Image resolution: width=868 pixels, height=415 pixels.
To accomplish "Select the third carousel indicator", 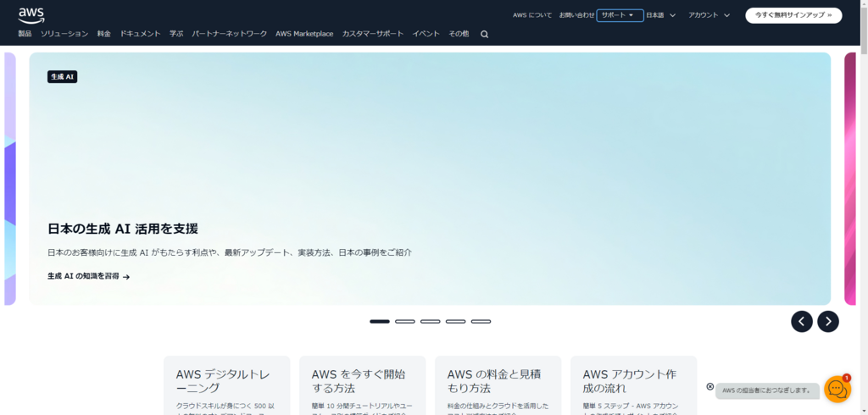I will coord(430,322).
